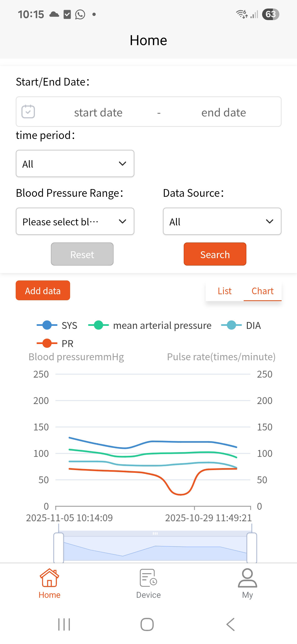Toggle SYS series in chart legend
Viewport: 297px width, 644px height.
[x=57, y=325]
